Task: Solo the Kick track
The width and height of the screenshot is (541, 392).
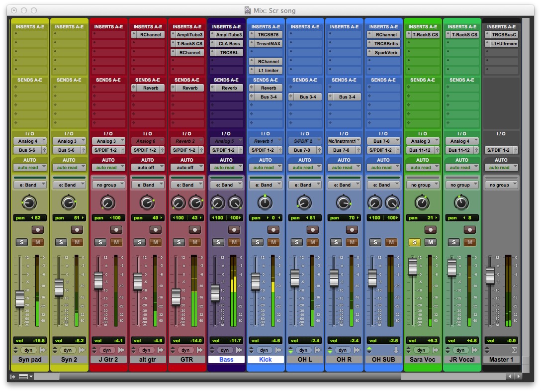Action: click(x=258, y=242)
